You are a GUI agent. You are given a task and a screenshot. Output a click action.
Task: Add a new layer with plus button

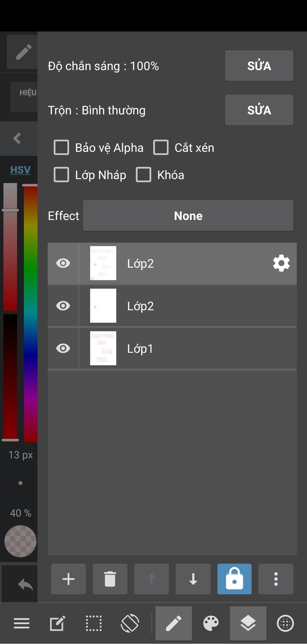click(x=68, y=579)
